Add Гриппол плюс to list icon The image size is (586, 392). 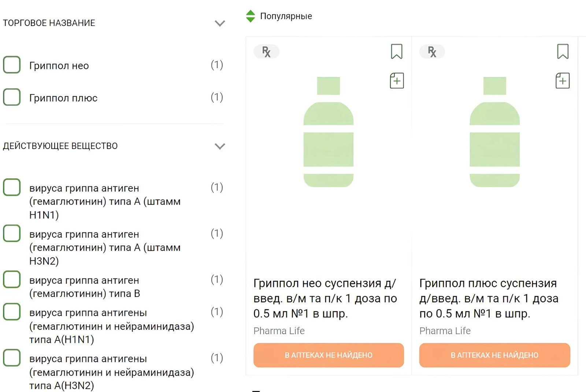coord(563,81)
